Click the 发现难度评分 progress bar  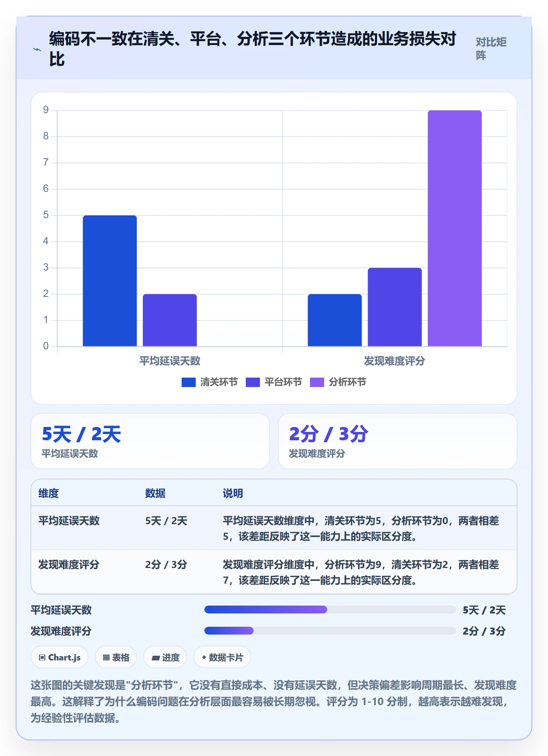point(330,631)
